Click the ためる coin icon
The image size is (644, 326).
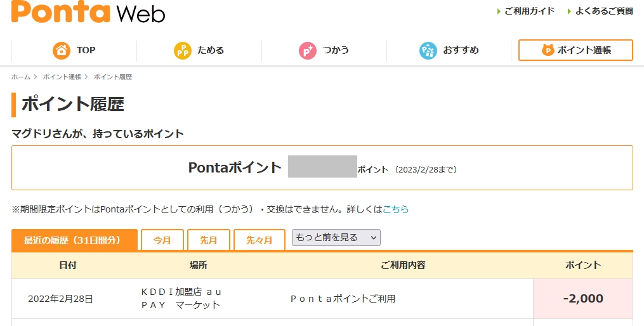coord(183,50)
